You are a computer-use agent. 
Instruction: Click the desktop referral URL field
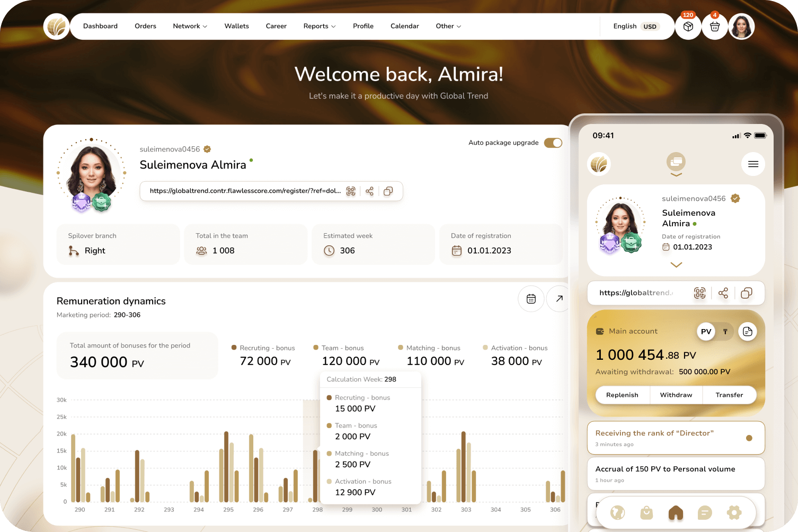(271, 191)
